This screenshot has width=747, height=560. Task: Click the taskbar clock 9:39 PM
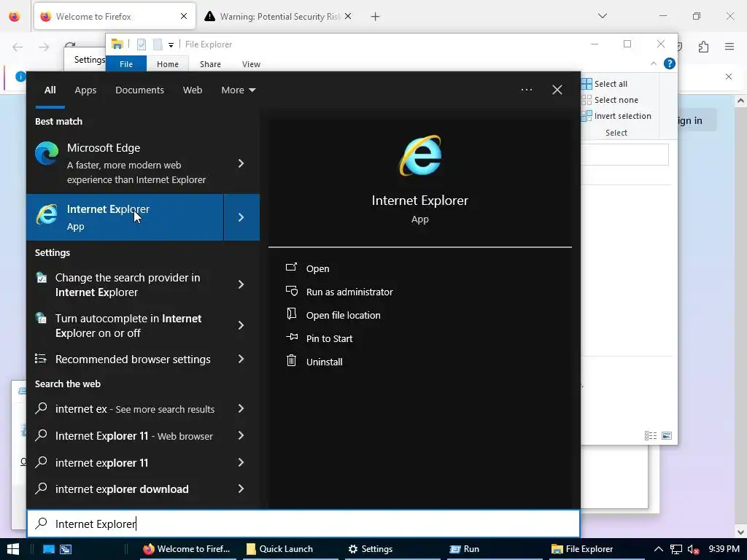[724, 549]
